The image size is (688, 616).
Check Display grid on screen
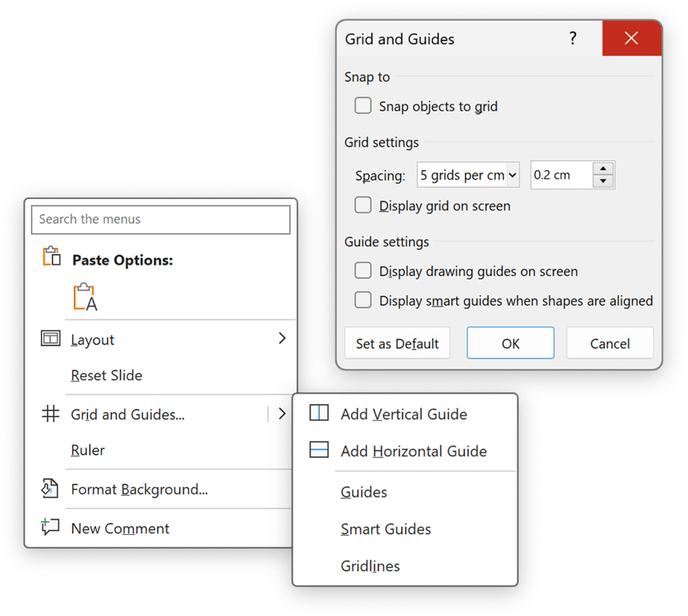click(363, 205)
